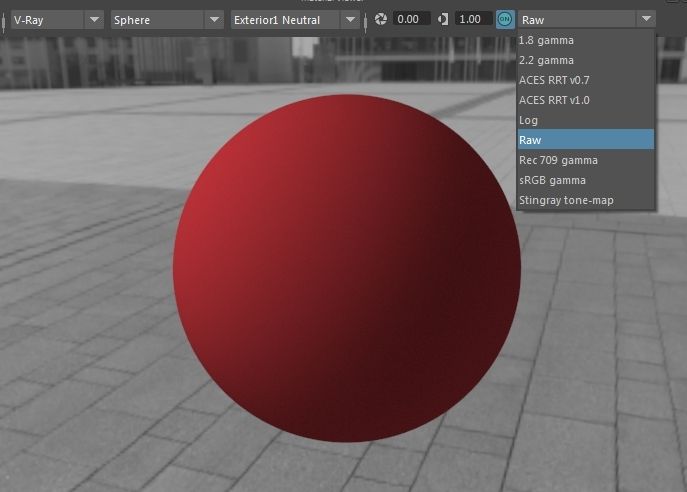687x492 pixels.
Task: Click the Raw color management dropdown arrow
Action: (646, 19)
